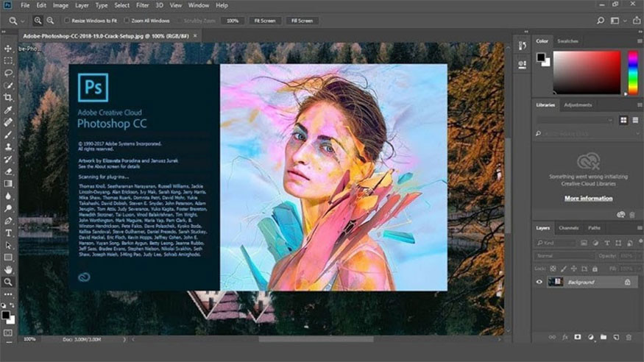This screenshot has width=644, height=362.
Task: Select the Brush tool
Action: [x=8, y=135]
